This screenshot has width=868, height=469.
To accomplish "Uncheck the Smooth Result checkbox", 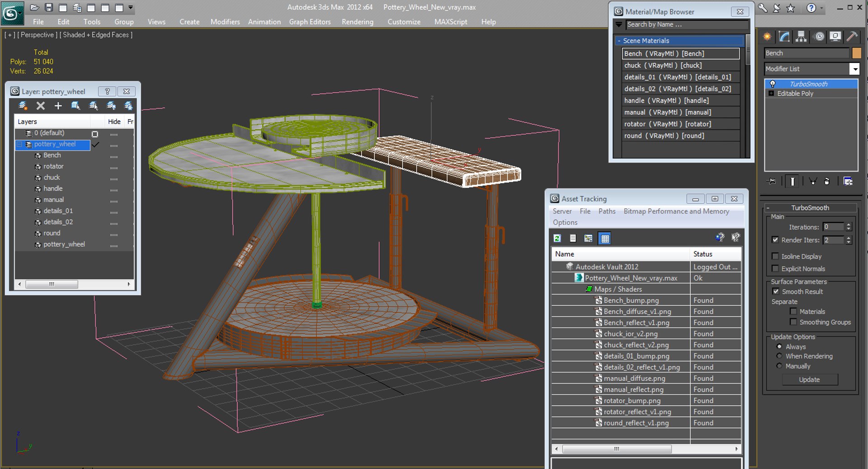I will [776, 292].
